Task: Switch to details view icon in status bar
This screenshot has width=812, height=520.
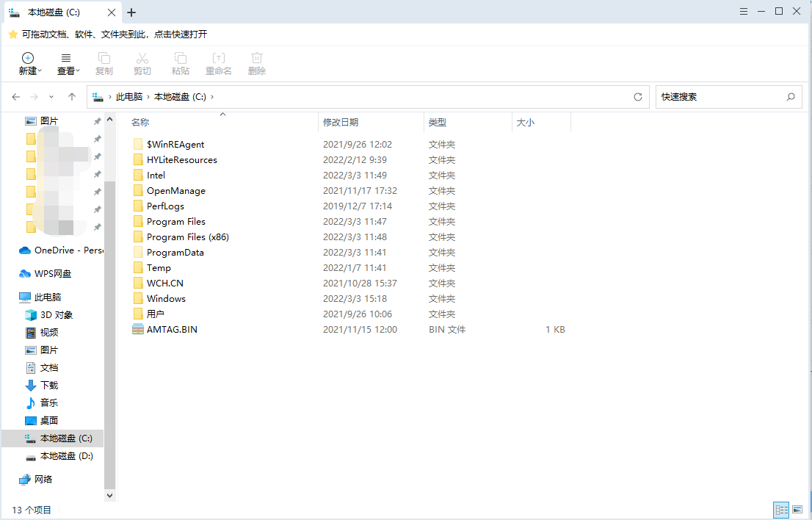Action: pyautogui.click(x=781, y=509)
